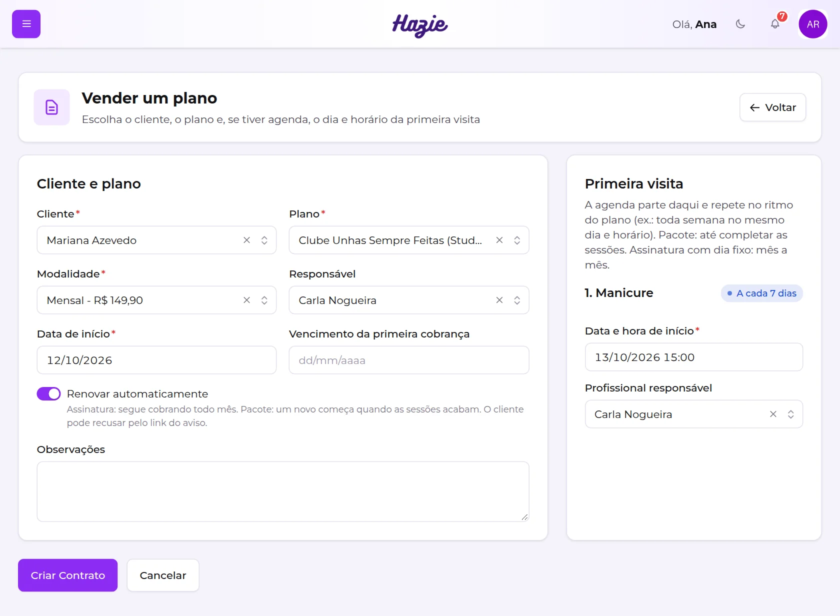The image size is (840, 616).
Task: Clear the Plano selection
Action: 499,240
